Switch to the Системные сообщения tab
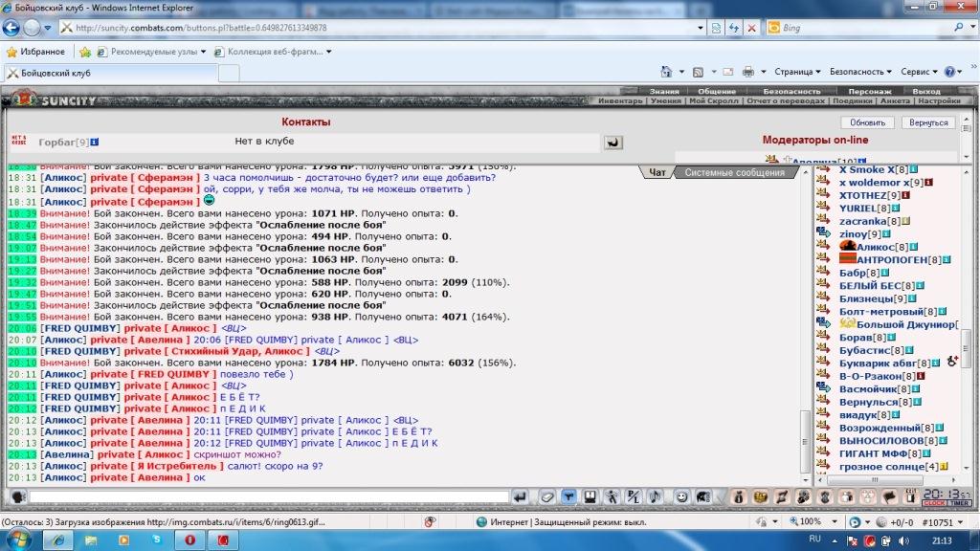The image size is (980, 551). click(734, 172)
